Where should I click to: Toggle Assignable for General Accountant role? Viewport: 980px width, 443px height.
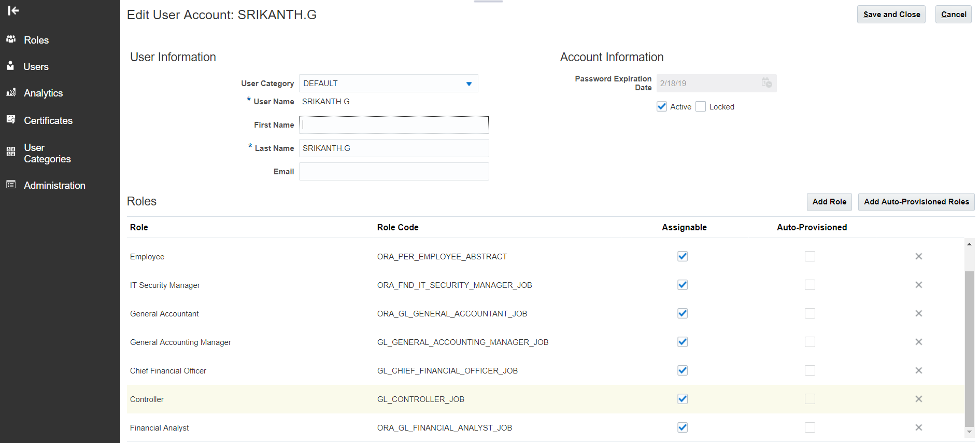(683, 313)
